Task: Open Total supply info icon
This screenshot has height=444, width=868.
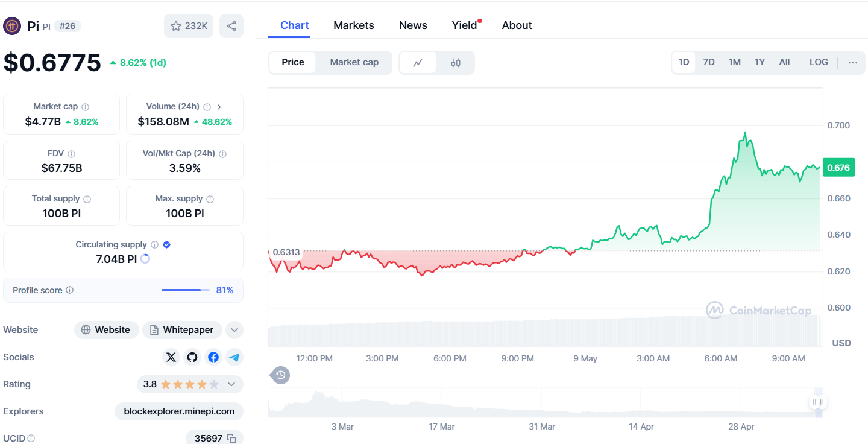Action: point(87,199)
